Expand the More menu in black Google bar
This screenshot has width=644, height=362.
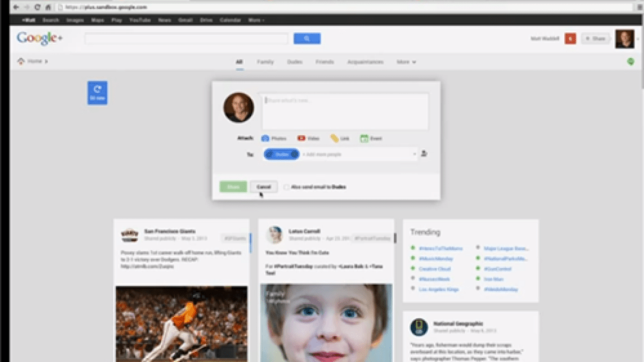256,20
